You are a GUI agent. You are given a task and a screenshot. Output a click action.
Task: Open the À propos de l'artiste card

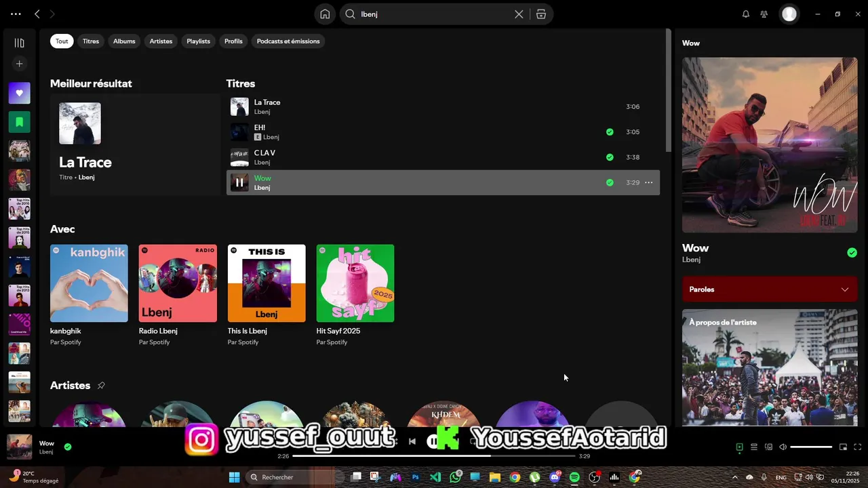770,368
